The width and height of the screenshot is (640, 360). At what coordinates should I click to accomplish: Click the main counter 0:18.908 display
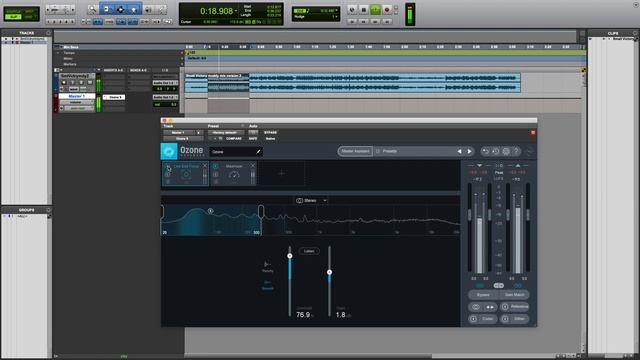pyautogui.click(x=216, y=11)
